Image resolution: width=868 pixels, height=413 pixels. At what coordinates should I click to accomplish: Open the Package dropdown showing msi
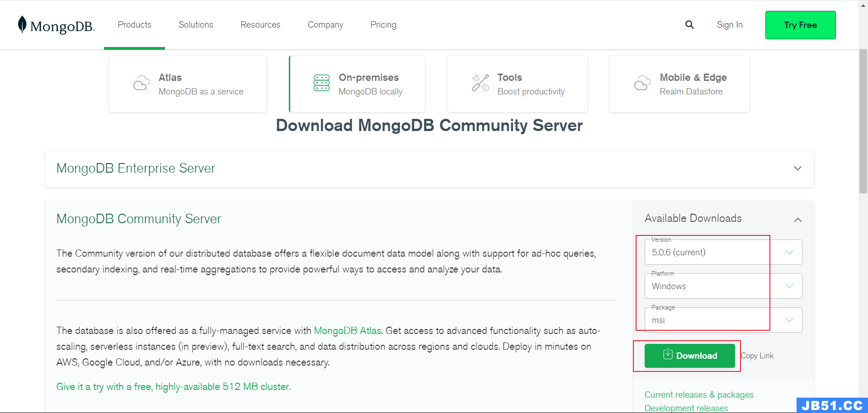pyautogui.click(x=723, y=320)
